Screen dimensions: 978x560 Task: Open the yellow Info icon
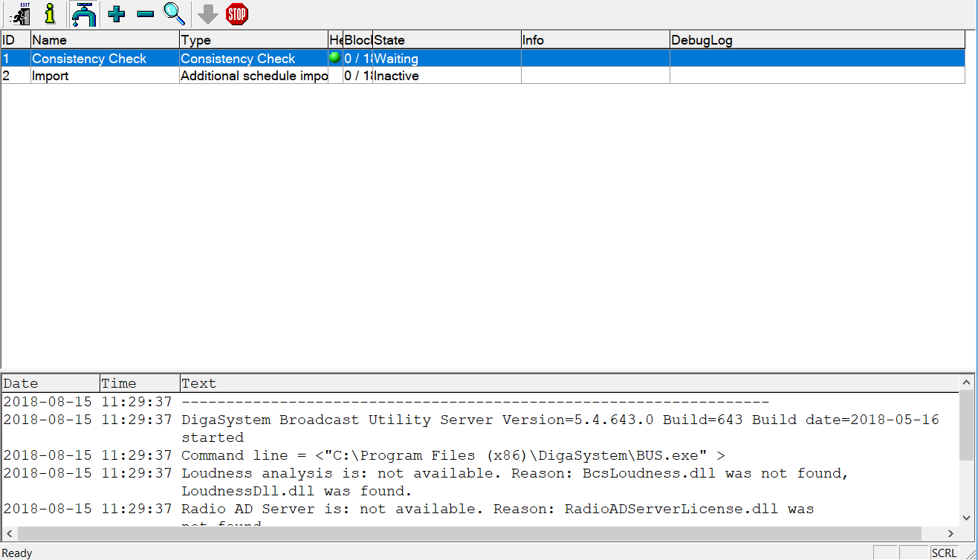coord(50,13)
